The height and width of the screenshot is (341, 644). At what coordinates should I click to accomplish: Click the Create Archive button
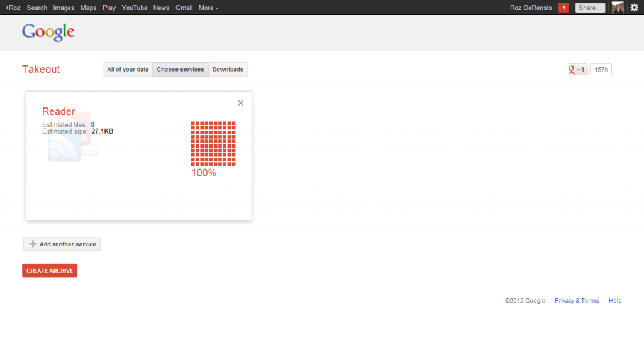coord(50,271)
